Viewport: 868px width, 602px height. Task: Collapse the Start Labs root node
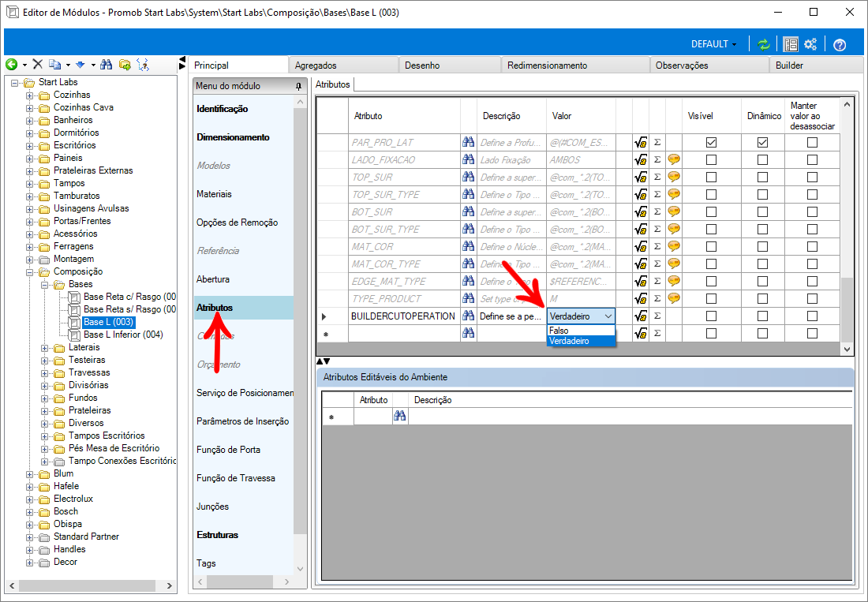(x=14, y=82)
